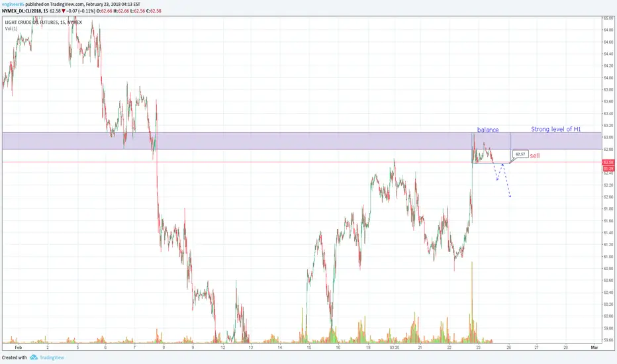Click the 60.00 price axis label
617x364 pixels.
coord(608,316)
